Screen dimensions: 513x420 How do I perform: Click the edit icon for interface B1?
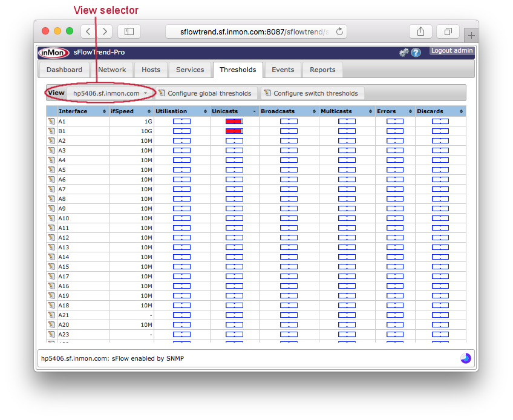click(51, 131)
